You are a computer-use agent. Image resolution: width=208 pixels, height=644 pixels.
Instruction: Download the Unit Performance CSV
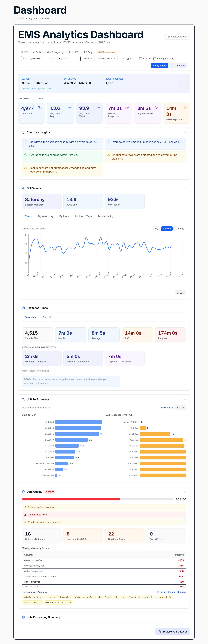pyautogui.click(x=180, y=408)
